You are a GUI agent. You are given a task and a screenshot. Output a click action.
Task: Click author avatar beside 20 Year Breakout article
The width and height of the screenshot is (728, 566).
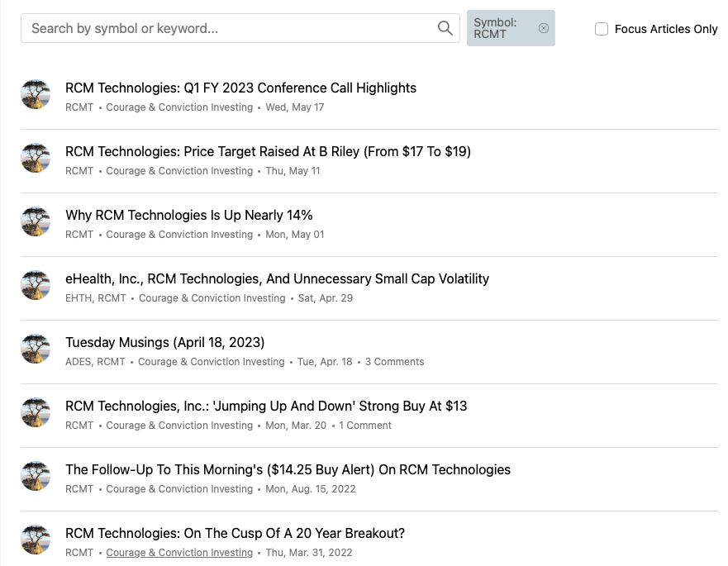coord(36,540)
